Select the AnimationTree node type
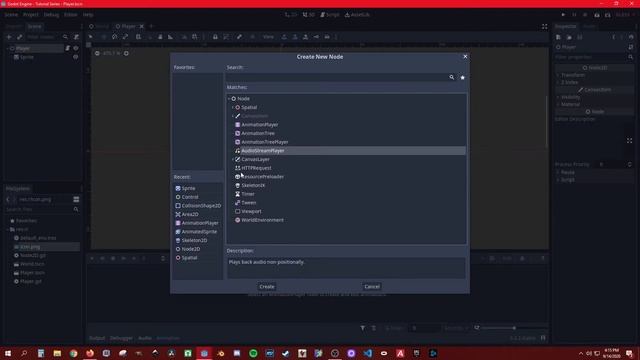640x360 pixels. 258,133
